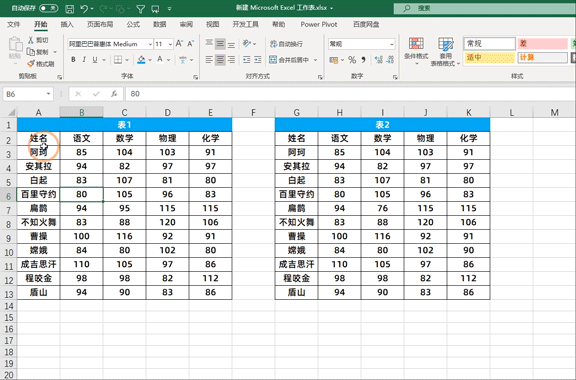Click the Paste clipboard icon
The height and width of the screenshot is (380, 576).
click(15, 45)
